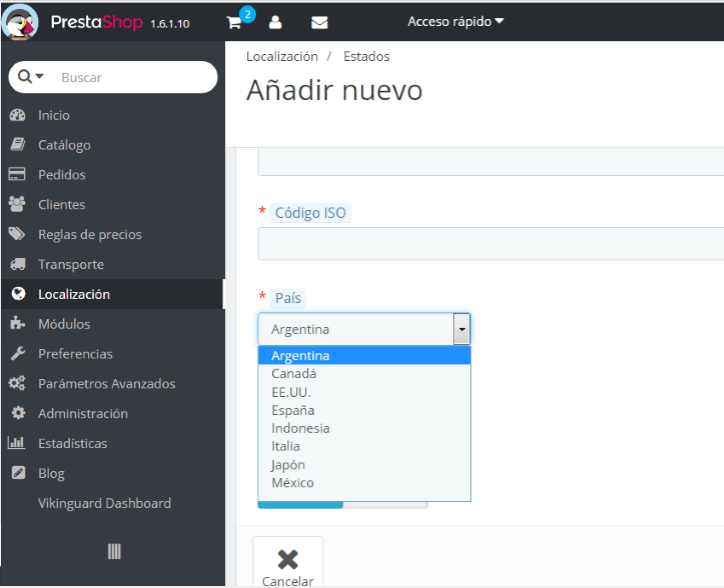724x588 pixels.
Task: Click the Clientes group icon
Action: pos(17,204)
